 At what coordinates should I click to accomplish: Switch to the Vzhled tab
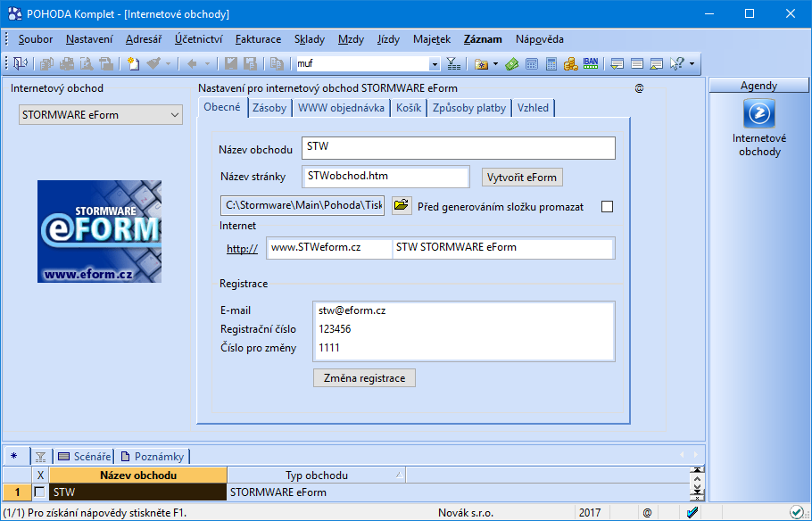pos(533,108)
